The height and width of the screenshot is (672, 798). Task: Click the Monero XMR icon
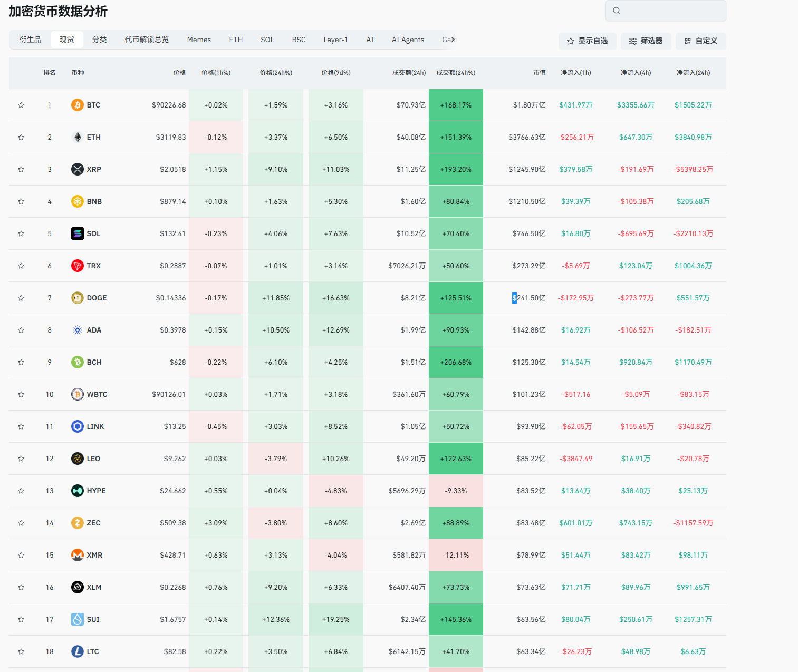[x=78, y=555]
